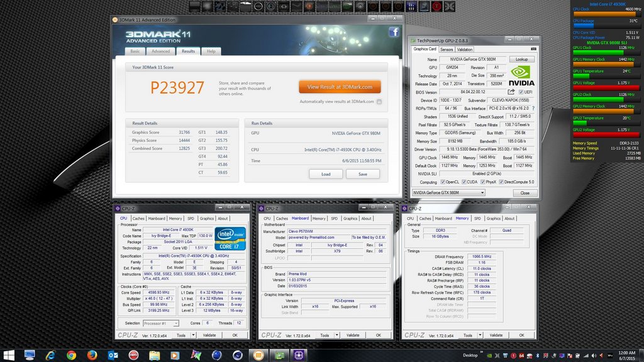Screen dimensions: 644x362
Task: Open Tools dropdown arrow in Mainboard CPU-Z window
Action: pyautogui.click(x=337, y=336)
